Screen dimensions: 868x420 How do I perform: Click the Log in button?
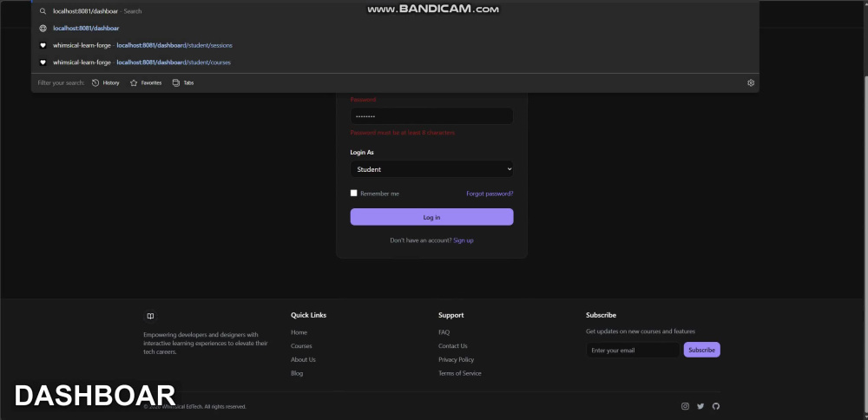click(x=431, y=217)
